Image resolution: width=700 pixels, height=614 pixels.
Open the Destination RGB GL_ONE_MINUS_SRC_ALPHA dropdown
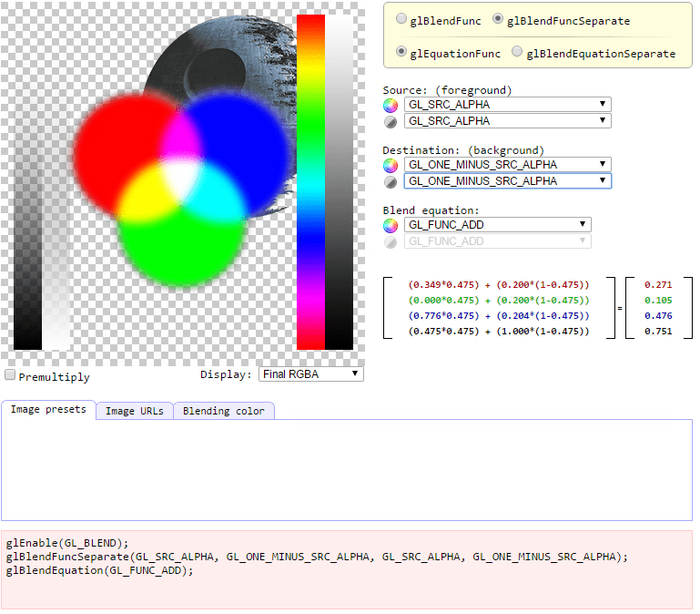pos(508,165)
